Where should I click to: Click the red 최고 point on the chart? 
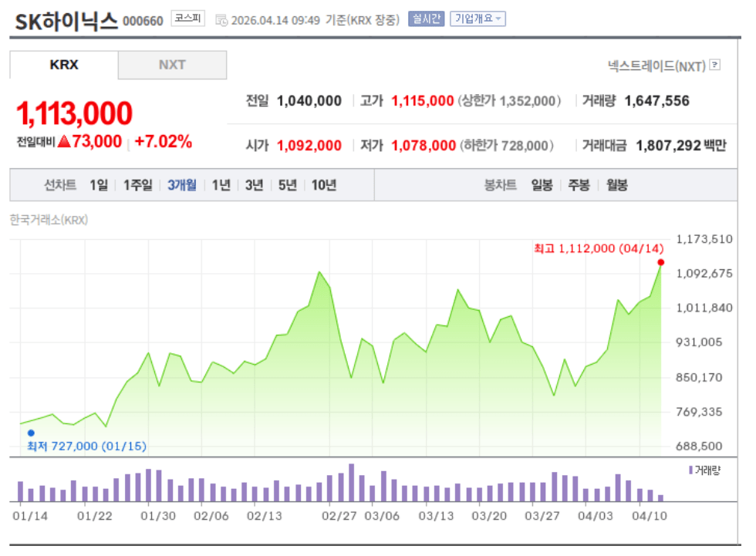(x=661, y=262)
